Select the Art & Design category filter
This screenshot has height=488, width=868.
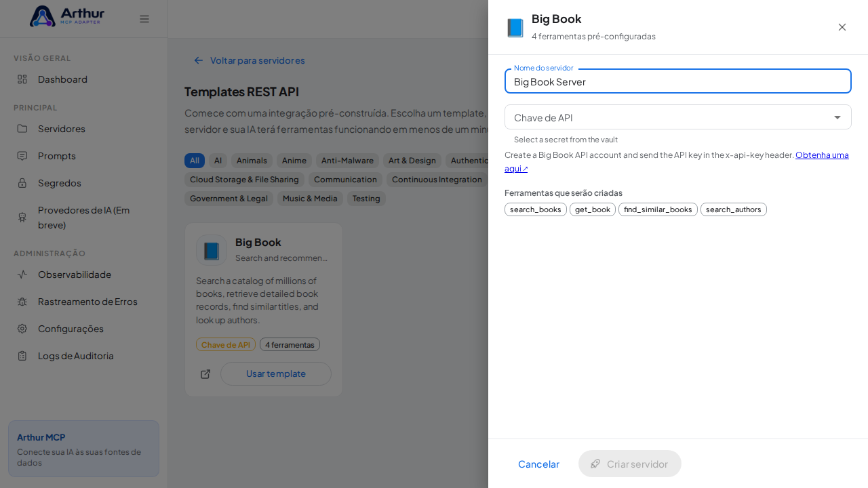point(412,161)
